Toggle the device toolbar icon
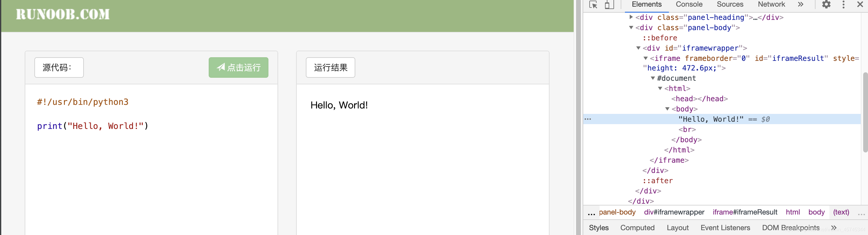The image size is (868, 235). pos(609,5)
